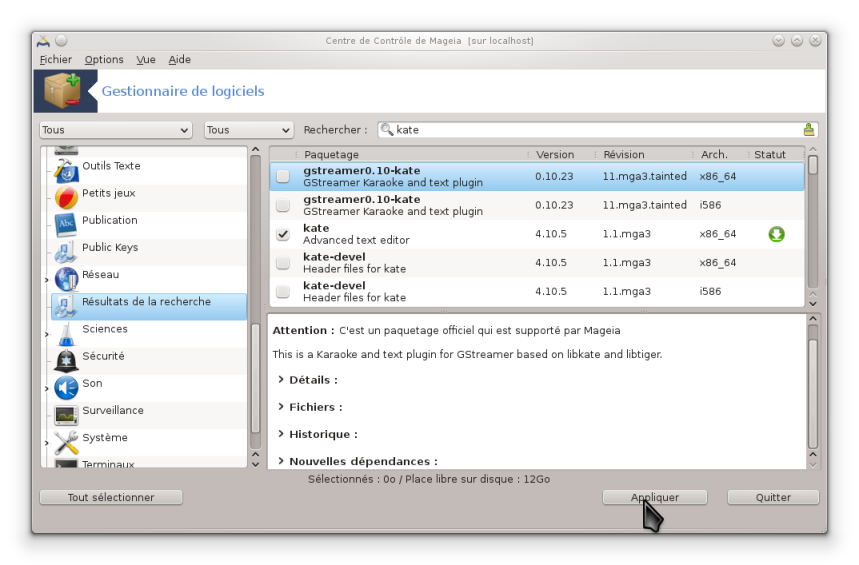
Task: Click the Public Keys category icon
Action: (x=66, y=252)
